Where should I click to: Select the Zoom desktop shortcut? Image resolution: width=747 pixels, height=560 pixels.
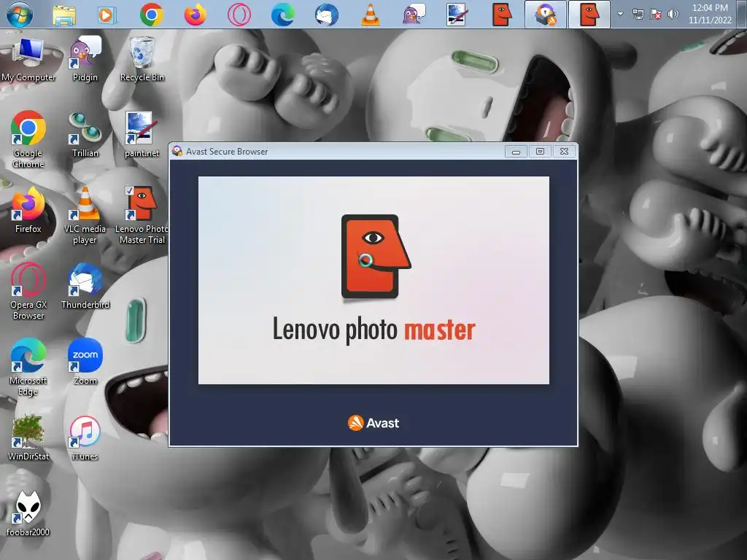click(85, 362)
